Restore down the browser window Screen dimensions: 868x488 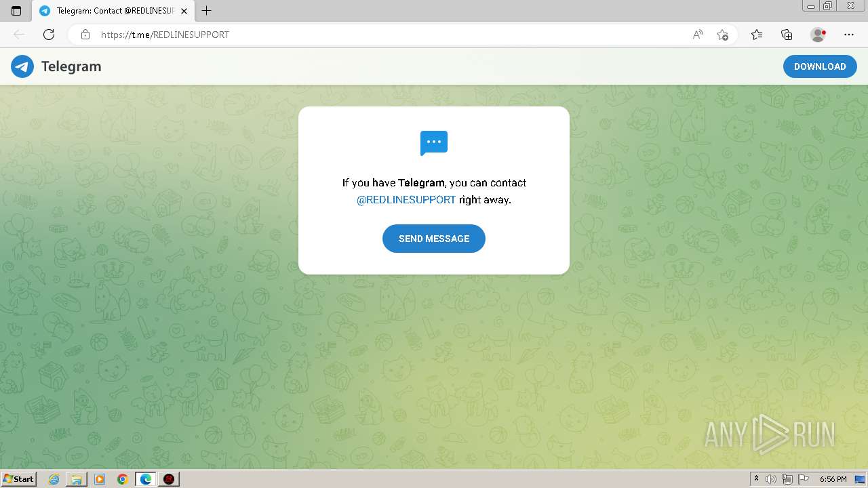pos(828,6)
